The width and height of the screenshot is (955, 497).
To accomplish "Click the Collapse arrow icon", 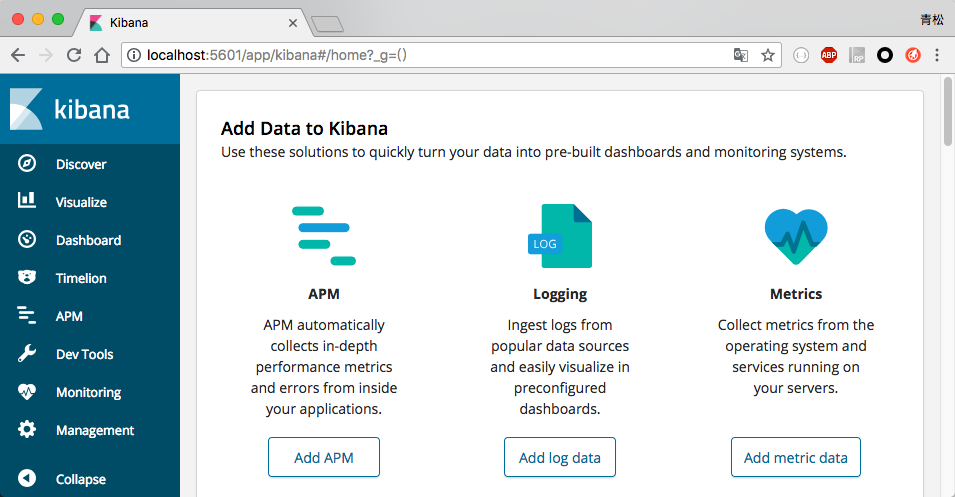I will [x=27, y=478].
